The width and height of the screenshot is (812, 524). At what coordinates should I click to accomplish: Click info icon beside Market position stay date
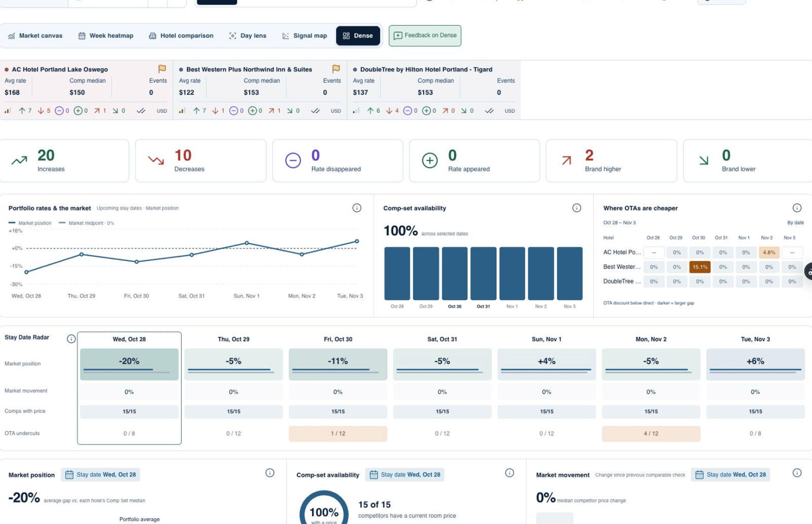270,473
